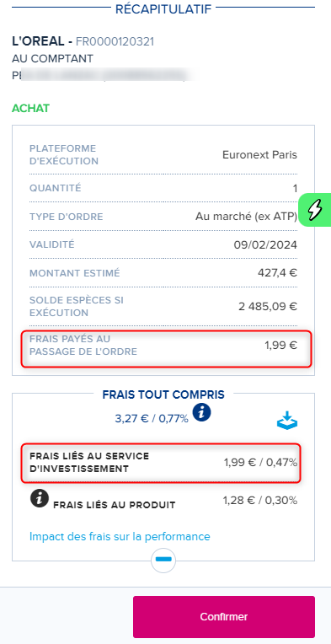Click the Euronext Paris platform value
The width and height of the screenshot is (331, 644).
point(259,155)
